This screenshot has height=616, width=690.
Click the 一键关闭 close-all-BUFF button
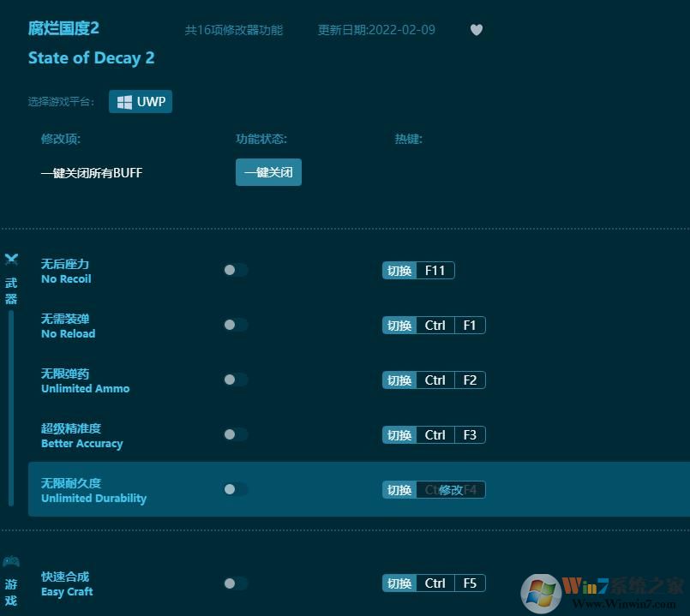(268, 172)
